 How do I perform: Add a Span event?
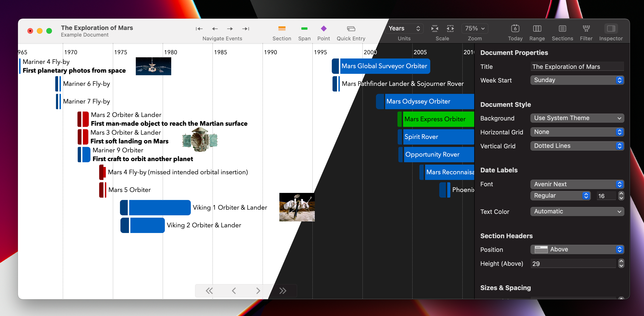[304, 29]
